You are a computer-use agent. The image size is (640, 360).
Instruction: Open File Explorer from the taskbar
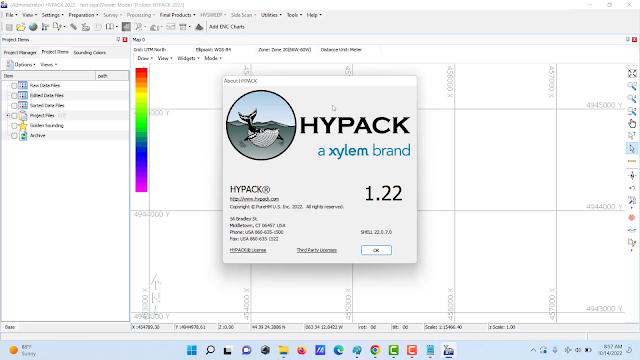(283, 350)
